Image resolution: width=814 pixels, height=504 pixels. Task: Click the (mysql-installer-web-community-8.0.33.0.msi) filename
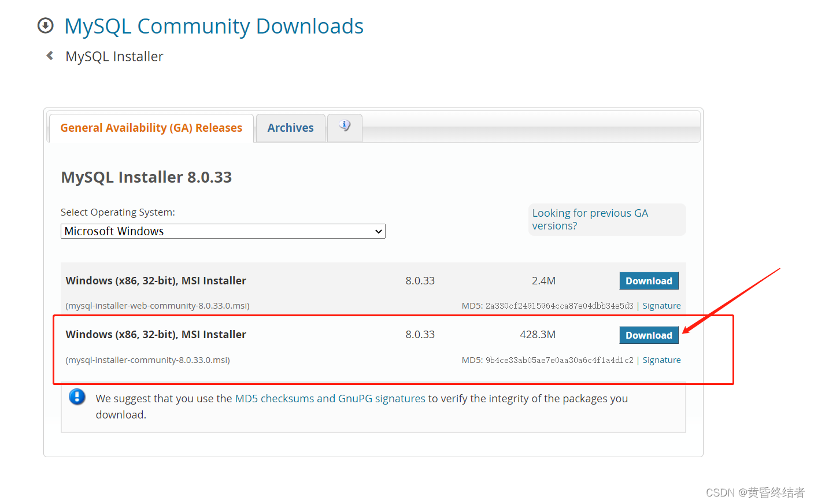pos(158,306)
